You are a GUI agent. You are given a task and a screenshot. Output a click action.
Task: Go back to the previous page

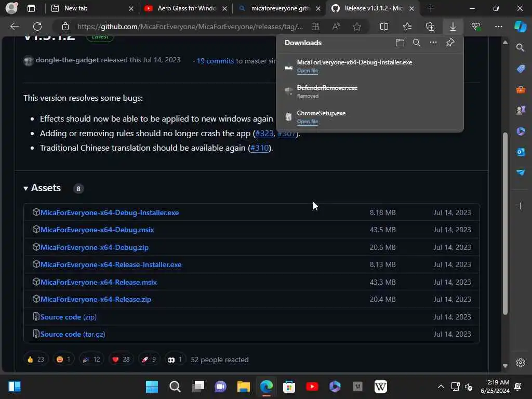pyautogui.click(x=14, y=26)
